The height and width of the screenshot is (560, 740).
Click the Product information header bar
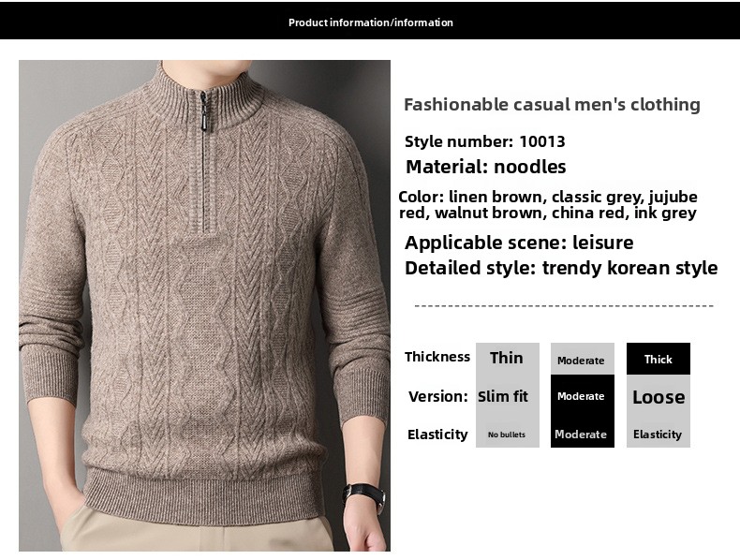tap(370, 21)
